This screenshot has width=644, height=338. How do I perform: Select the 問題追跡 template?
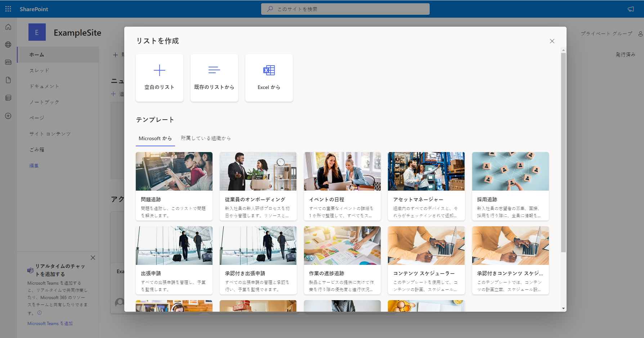(x=174, y=186)
